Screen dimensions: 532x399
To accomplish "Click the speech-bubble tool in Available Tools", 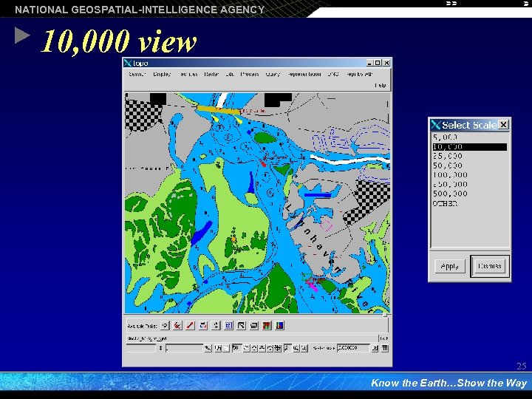I will coord(165,326).
